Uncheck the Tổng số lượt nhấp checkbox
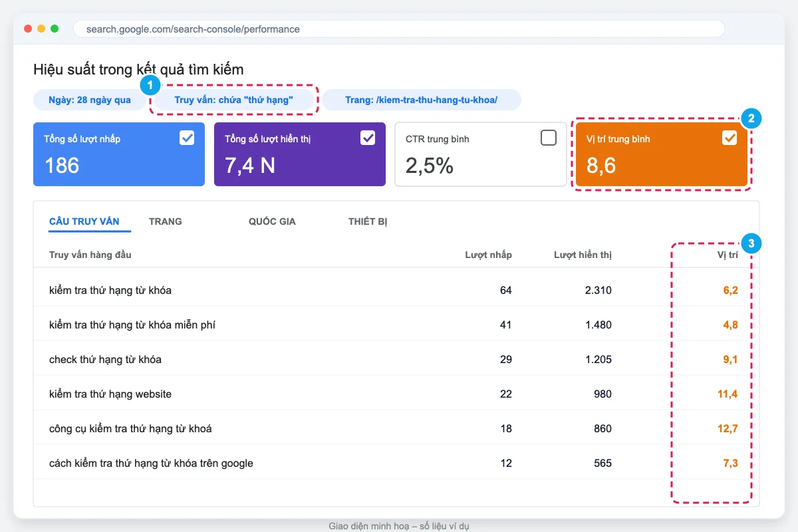The image size is (798, 532). click(187, 138)
